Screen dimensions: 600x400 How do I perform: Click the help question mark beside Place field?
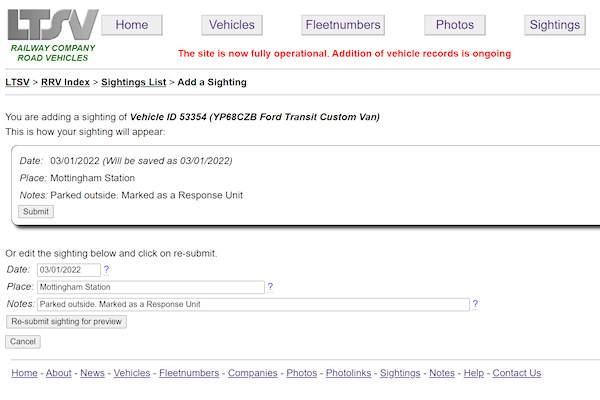pyautogui.click(x=270, y=287)
